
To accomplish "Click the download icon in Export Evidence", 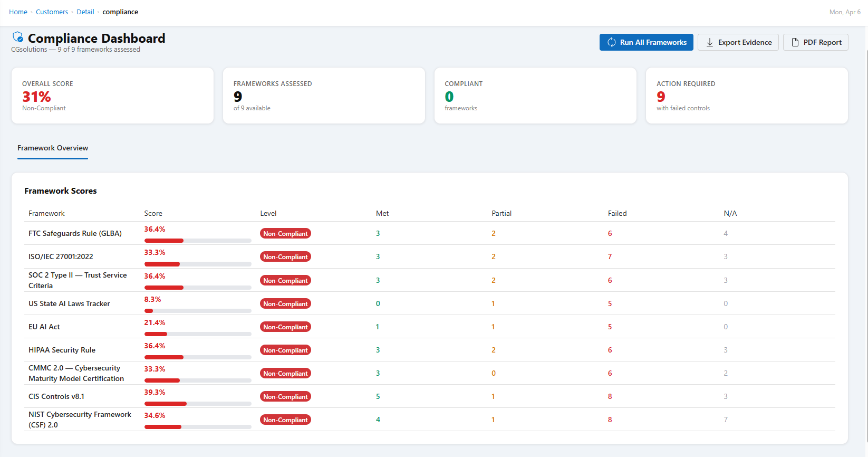I will click(710, 42).
